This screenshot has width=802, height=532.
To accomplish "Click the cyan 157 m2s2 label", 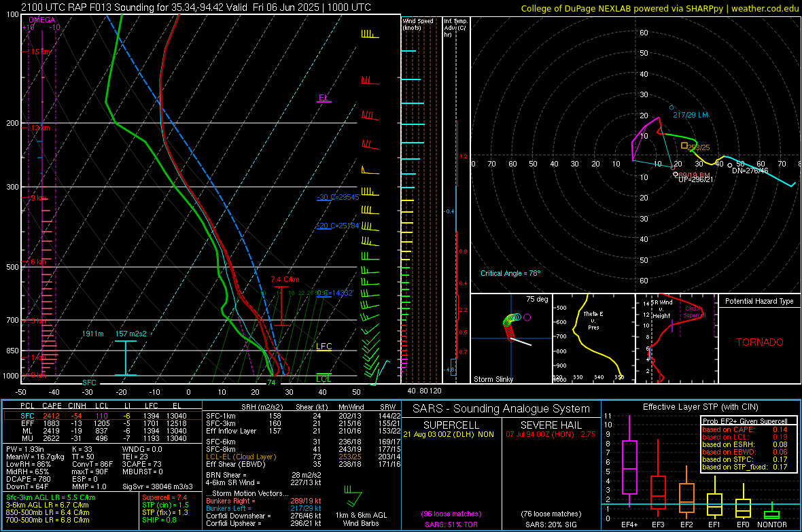I will [130, 334].
